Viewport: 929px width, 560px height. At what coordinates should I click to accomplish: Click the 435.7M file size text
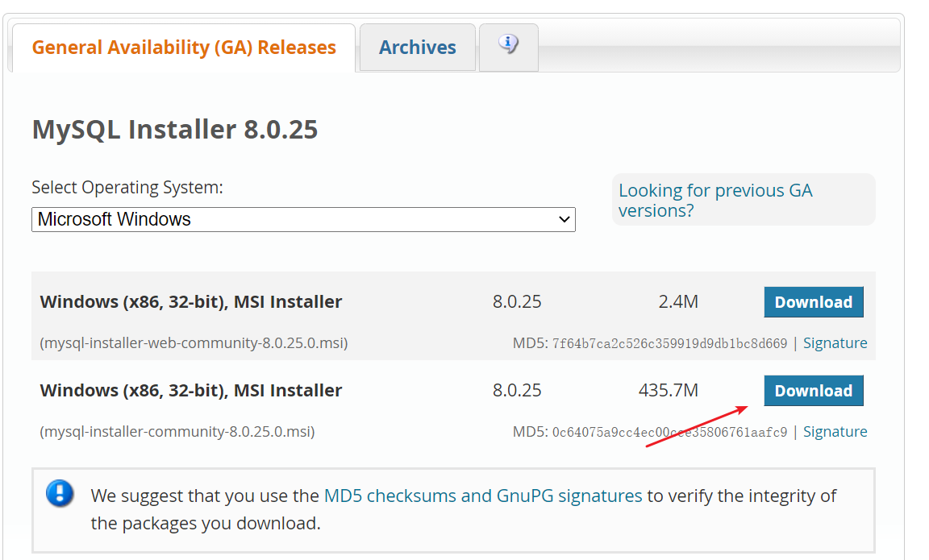[669, 391]
